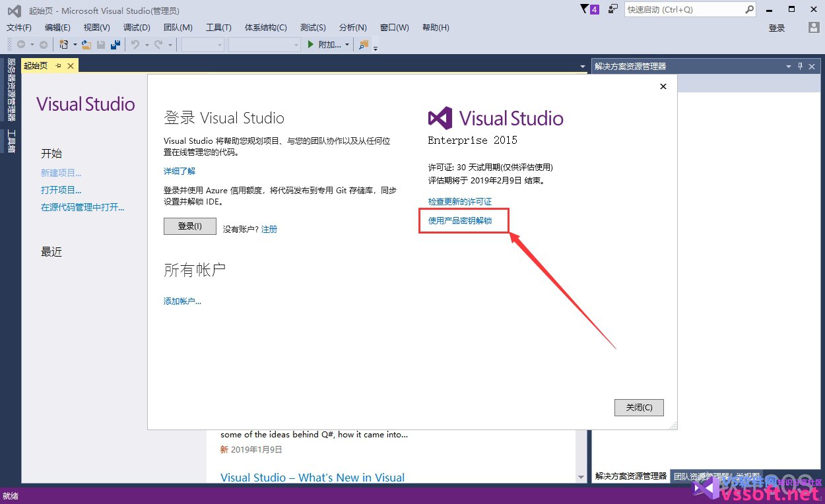Open the 视图(V) menu

click(97, 28)
